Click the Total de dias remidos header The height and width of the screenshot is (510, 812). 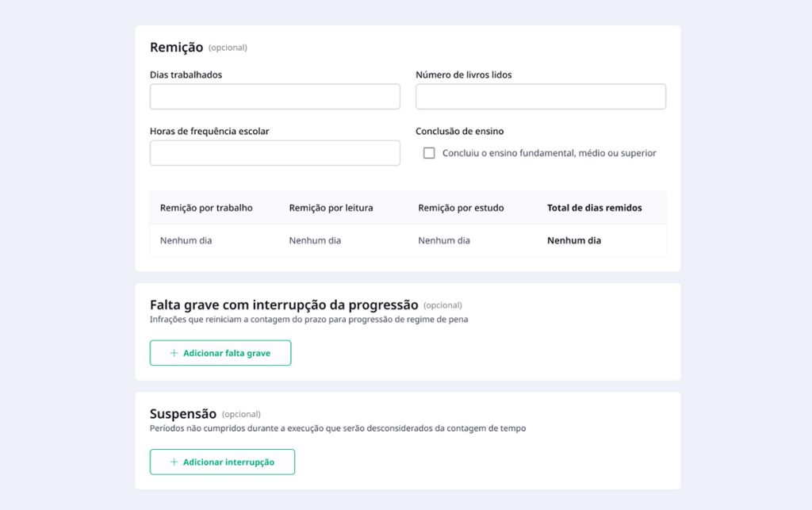point(594,208)
